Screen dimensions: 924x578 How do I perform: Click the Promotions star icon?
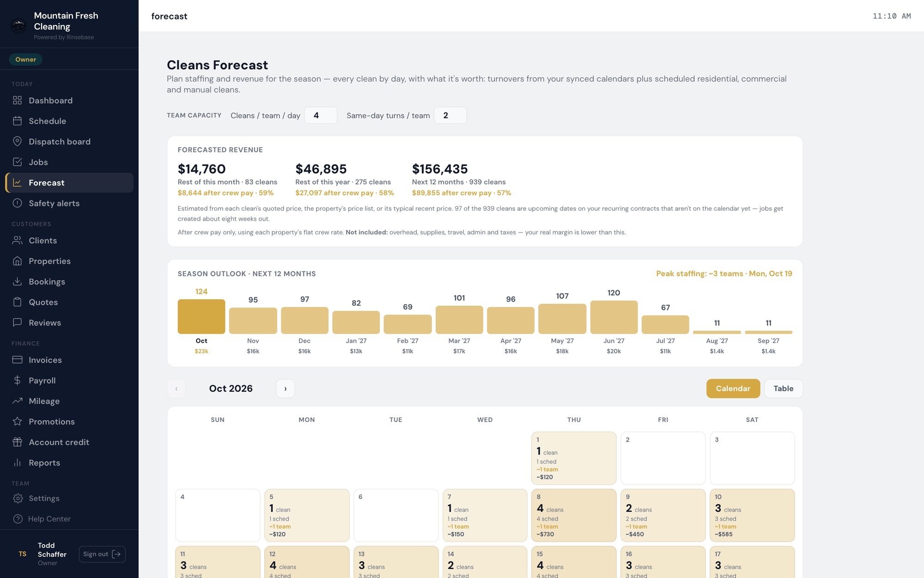pyautogui.click(x=17, y=421)
